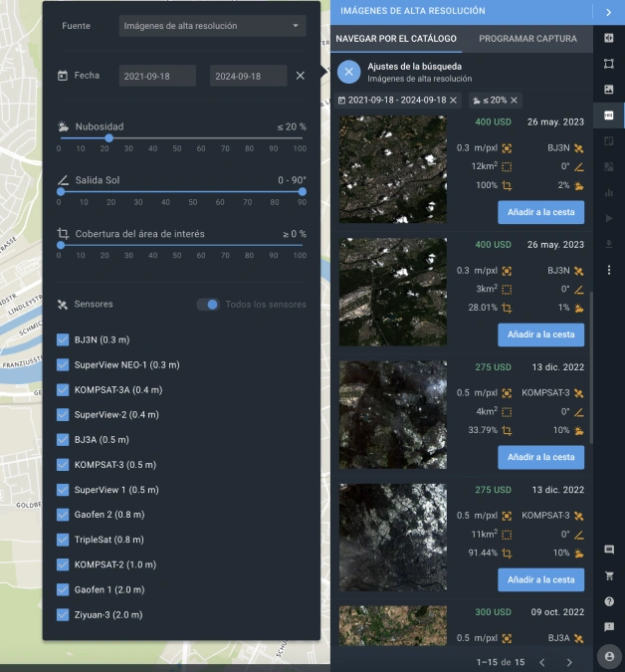The image size is (625, 672).
Task: Open the high resolution imagery sidebar icon
Action: pos(609,115)
